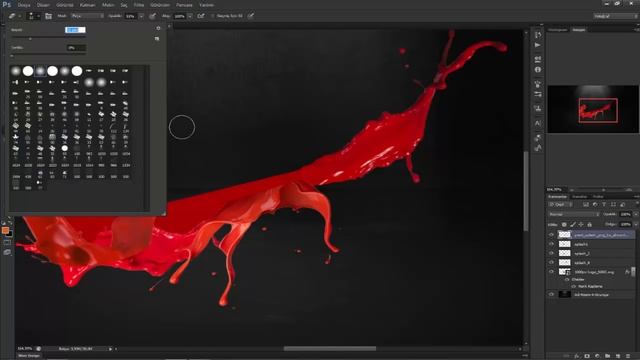Image resolution: width=640 pixels, height=360 pixels.
Task: Open the Mini Bridge tab
Action: coord(29,356)
